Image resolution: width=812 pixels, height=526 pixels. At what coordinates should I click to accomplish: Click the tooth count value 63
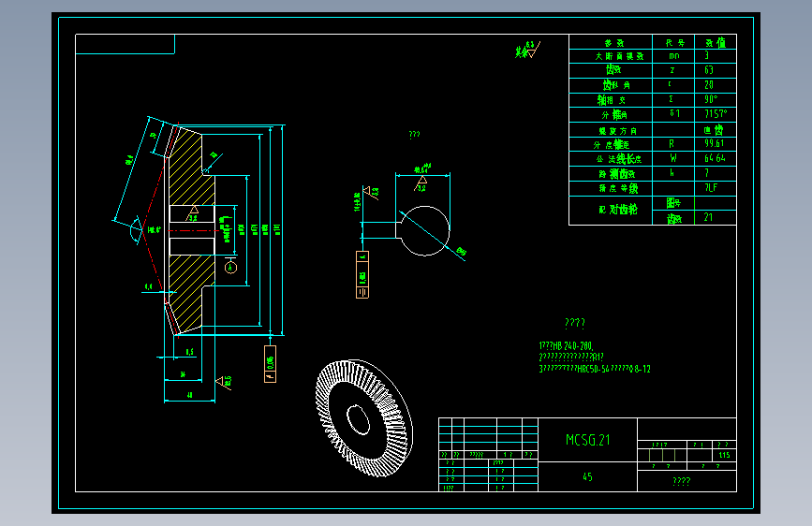point(709,70)
